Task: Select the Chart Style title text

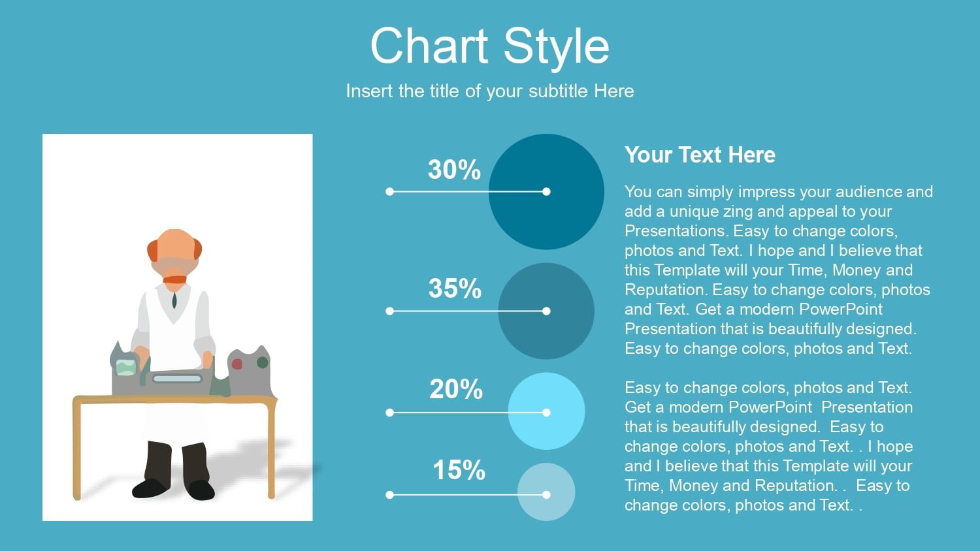Action: (490, 47)
